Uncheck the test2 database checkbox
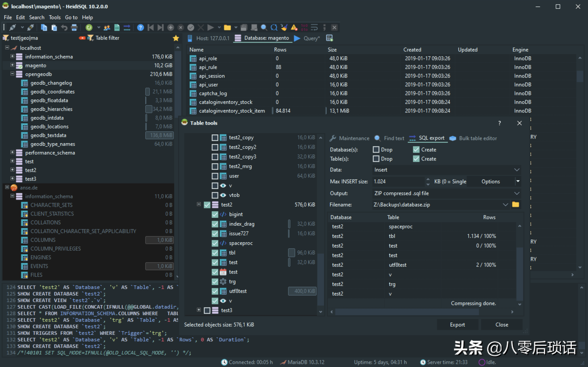 pyautogui.click(x=207, y=205)
